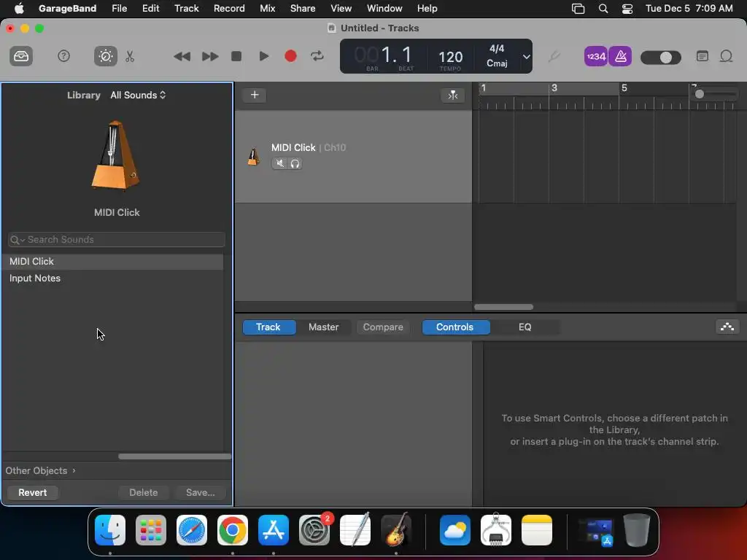The width and height of the screenshot is (747, 560).
Task: Switch to the Controls tab
Action: [x=455, y=327]
